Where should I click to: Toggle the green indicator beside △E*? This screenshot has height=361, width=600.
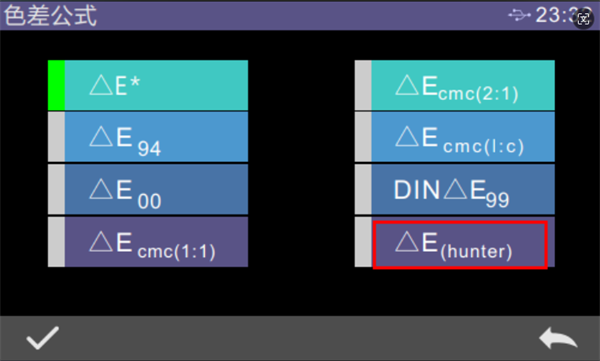point(56,85)
